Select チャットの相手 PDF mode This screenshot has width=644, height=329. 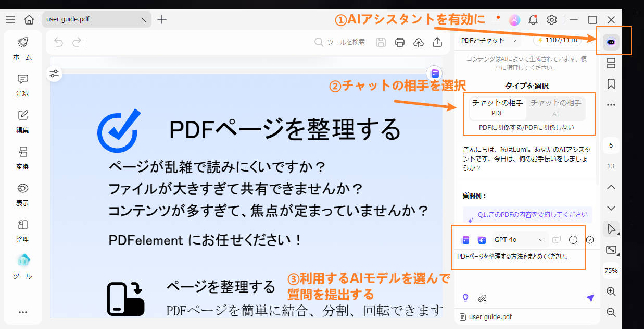[x=497, y=107]
